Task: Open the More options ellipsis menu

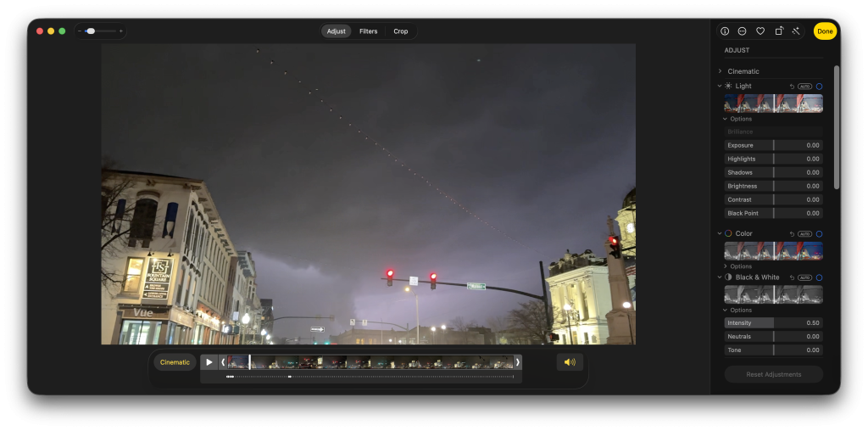Action: 743,31
